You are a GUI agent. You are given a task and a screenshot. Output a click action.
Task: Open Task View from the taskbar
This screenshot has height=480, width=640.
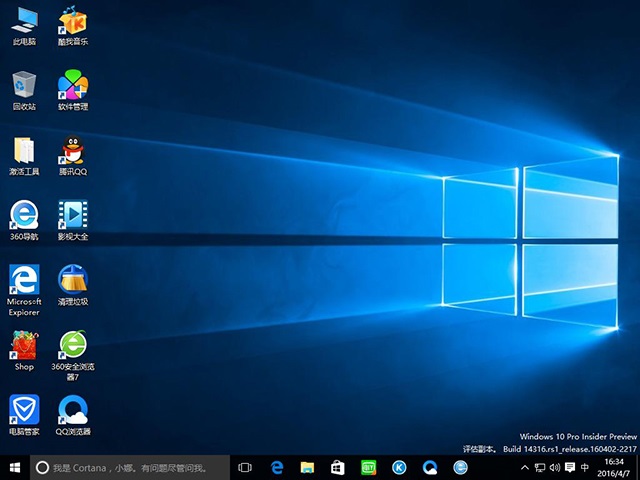(x=245, y=467)
